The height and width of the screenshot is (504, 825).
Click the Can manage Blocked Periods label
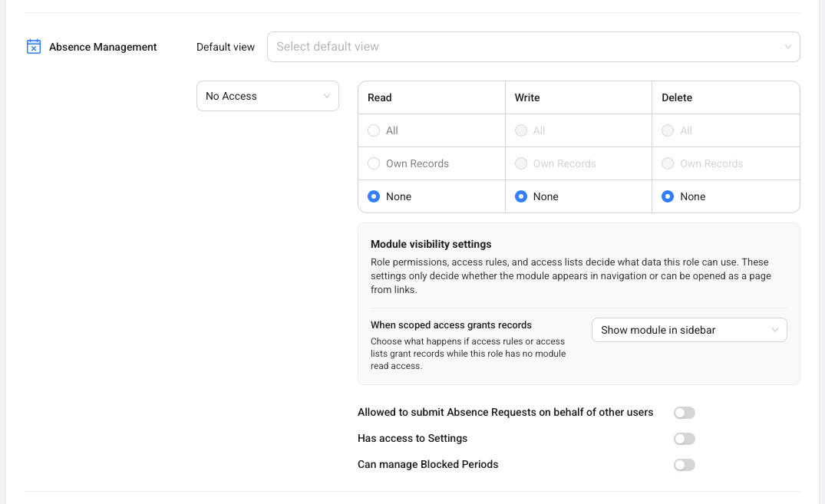(x=427, y=464)
